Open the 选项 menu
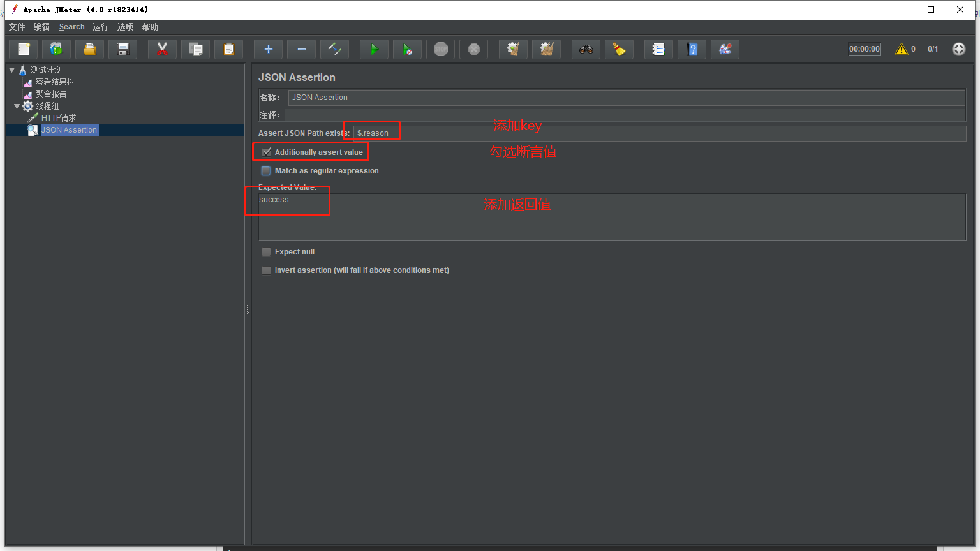980x551 pixels. coord(125,27)
